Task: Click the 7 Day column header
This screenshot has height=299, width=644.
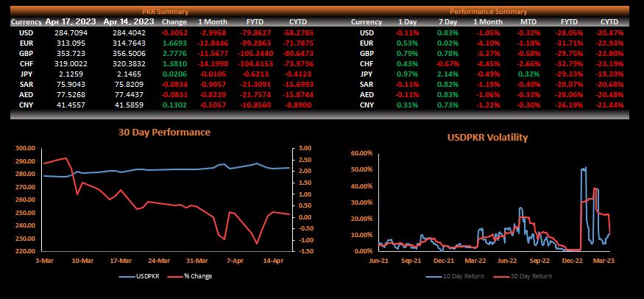Action: tap(447, 22)
